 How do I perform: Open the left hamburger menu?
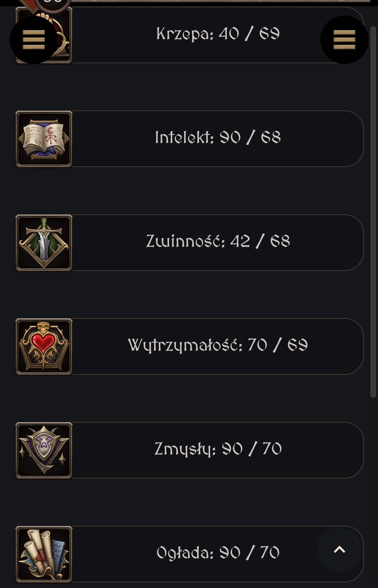click(34, 40)
